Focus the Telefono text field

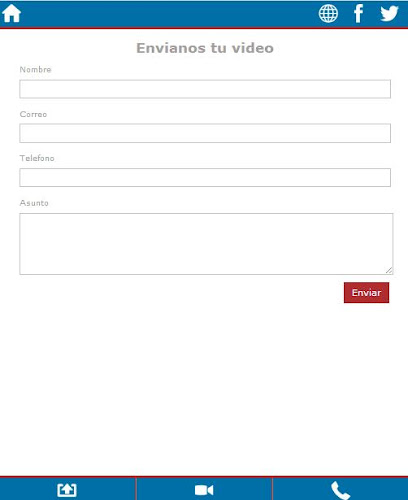click(205, 177)
